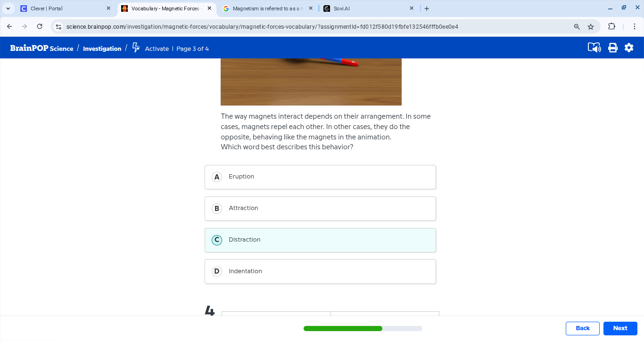
Task: Go to previous page with Back button
Action: coord(582,328)
